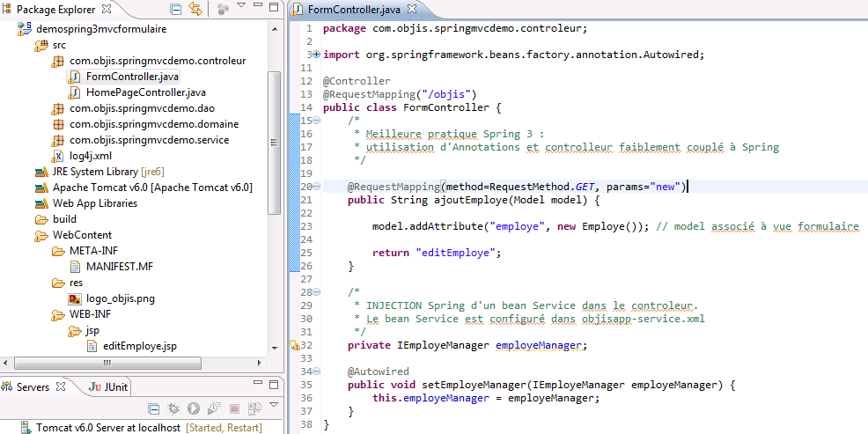Select the res folder

coord(76,283)
